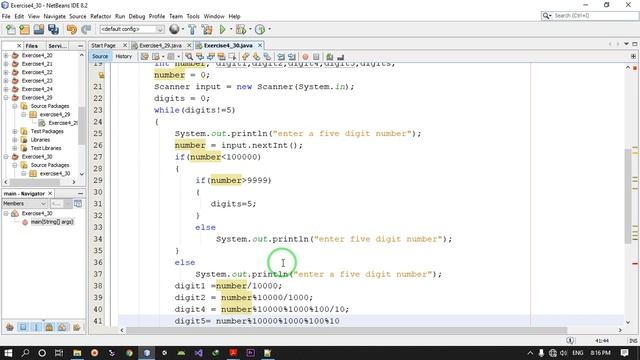Click the Find Previous Occurrence editor icon
The image size is (640, 360).
pos(200,57)
